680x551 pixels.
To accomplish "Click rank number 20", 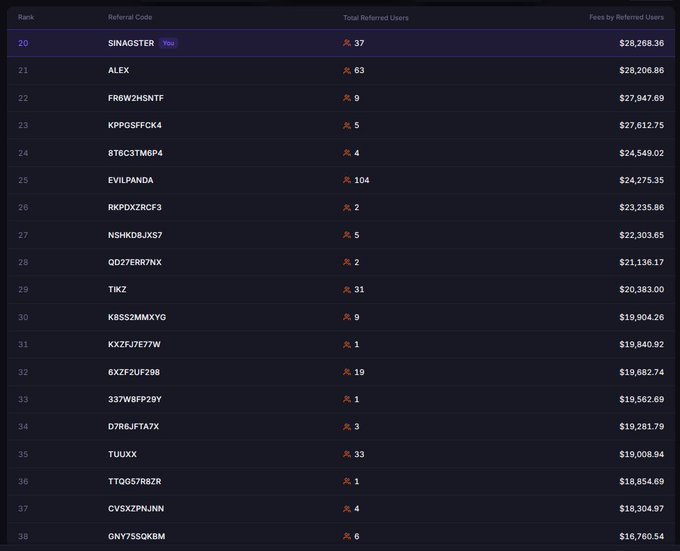I will [23, 43].
